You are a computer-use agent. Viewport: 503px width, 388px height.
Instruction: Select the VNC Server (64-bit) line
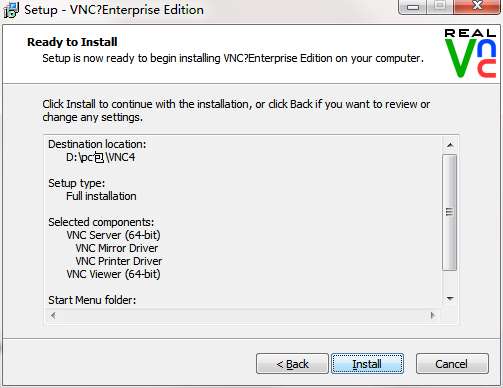click(113, 235)
